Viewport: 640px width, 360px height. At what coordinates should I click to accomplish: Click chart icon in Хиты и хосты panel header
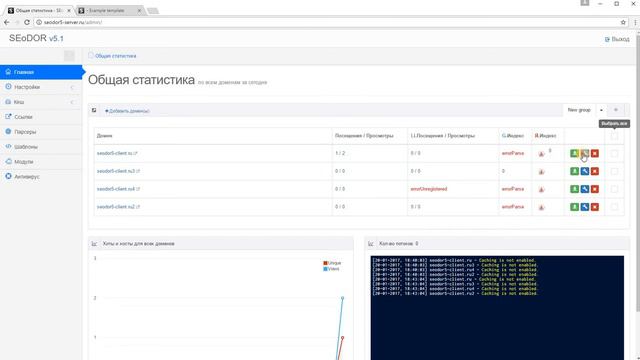[x=94, y=244]
